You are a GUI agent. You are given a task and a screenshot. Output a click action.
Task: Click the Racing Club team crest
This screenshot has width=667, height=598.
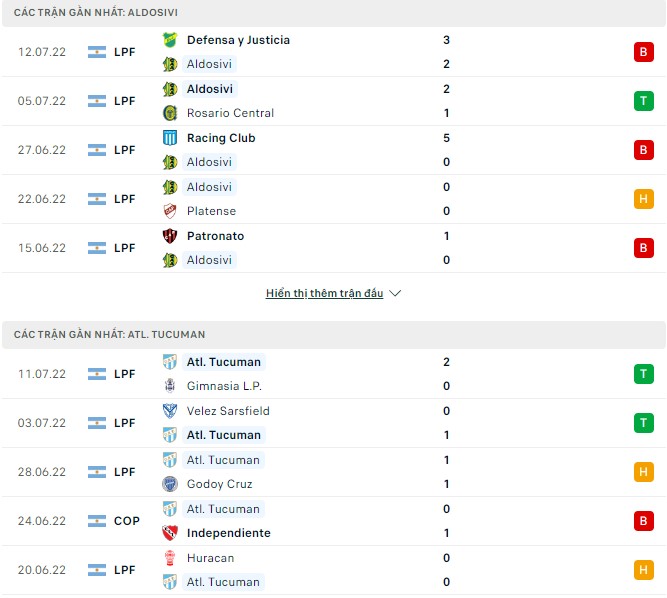(170, 138)
